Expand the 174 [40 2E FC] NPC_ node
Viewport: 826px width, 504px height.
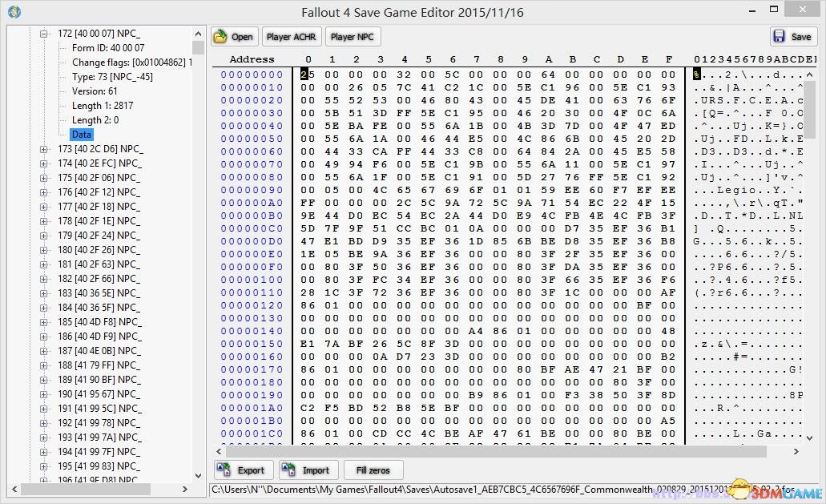point(44,163)
